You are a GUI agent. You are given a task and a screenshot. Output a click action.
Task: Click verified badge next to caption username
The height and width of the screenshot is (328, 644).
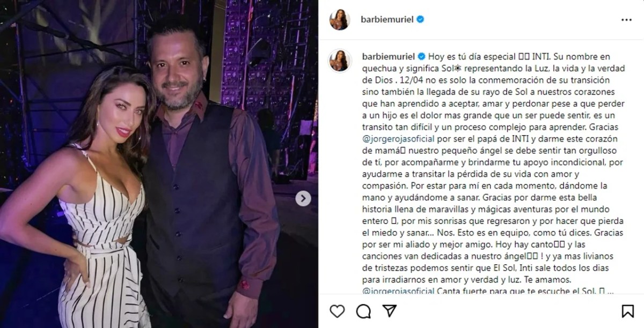tap(421, 56)
